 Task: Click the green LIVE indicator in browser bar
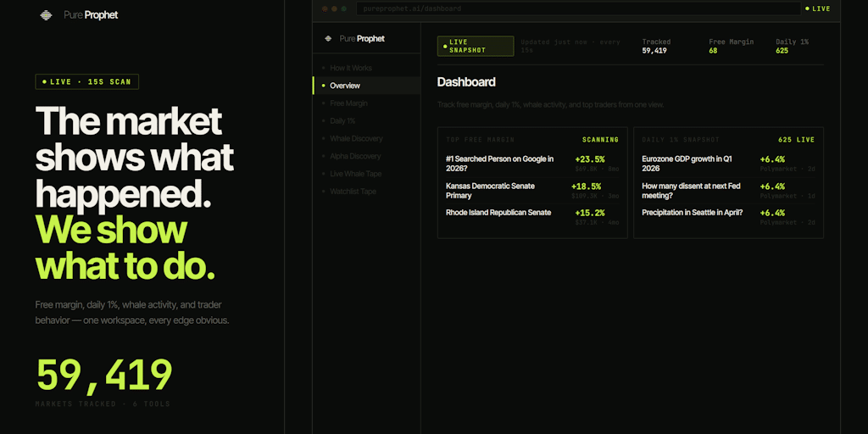coord(817,8)
